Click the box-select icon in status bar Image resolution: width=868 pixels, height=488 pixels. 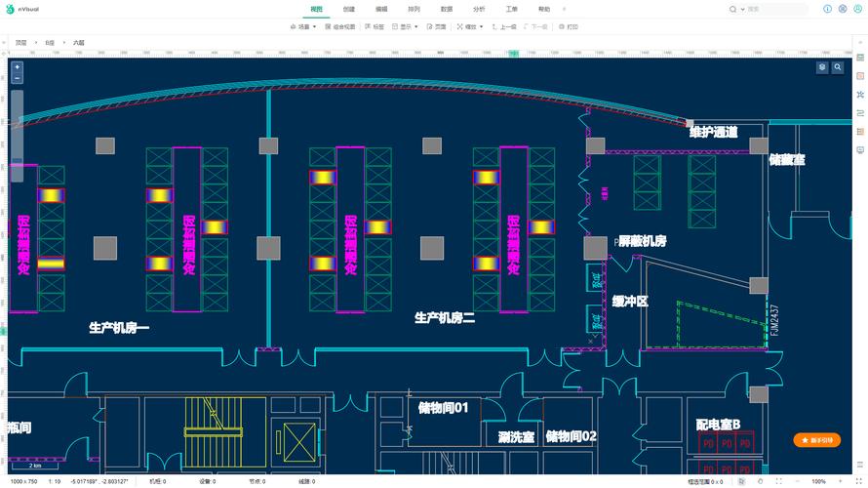click(x=741, y=481)
